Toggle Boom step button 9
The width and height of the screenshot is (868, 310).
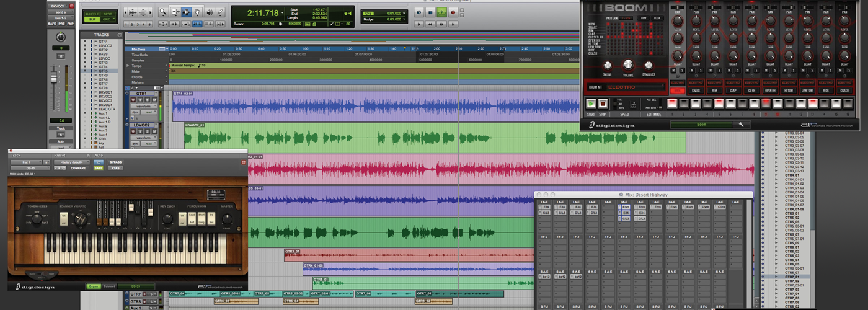tap(766, 103)
